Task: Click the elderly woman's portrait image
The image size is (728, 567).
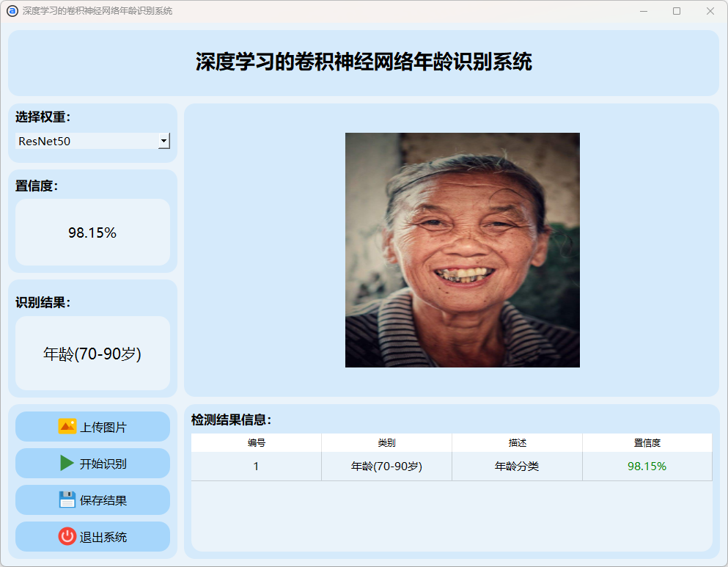Action: pyautogui.click(x=462, y=249)
